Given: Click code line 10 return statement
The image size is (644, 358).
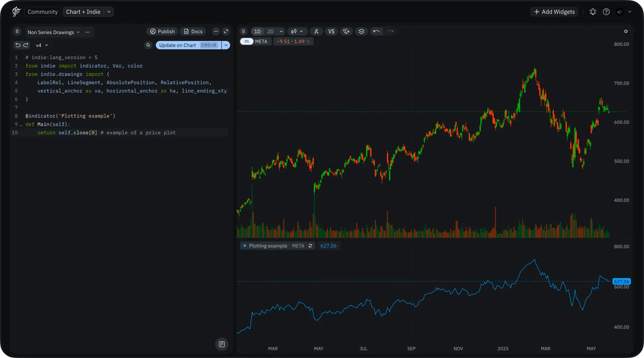Looking at the screenshot, I should pos(106,133).
